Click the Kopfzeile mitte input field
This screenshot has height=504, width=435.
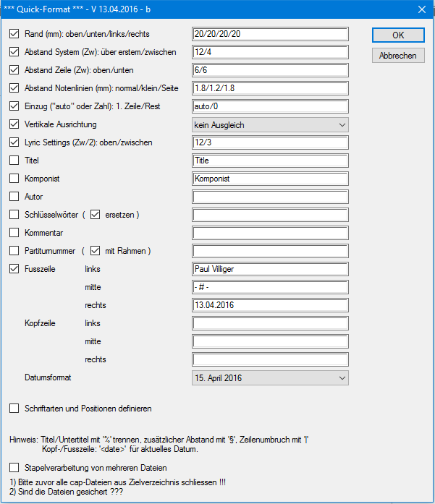(270, 341)
